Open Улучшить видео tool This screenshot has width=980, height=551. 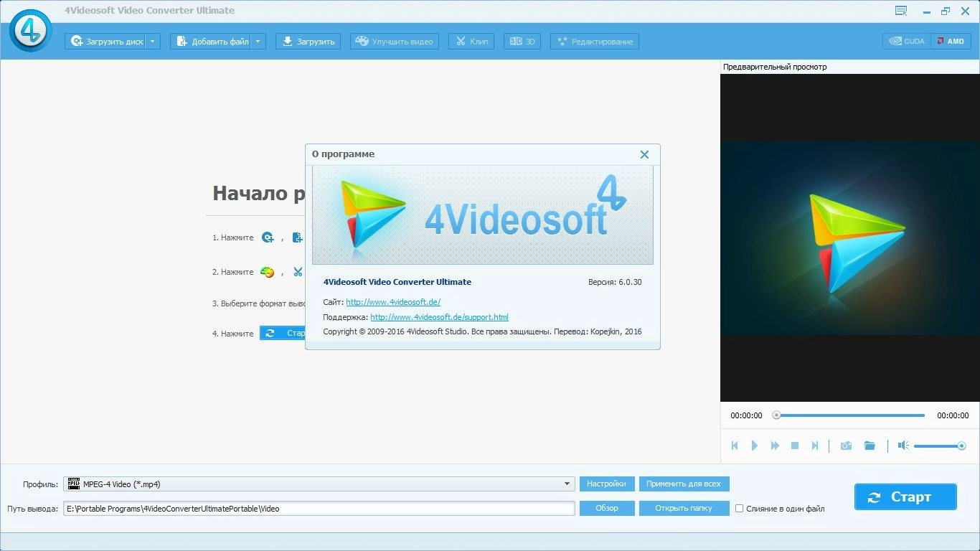point(394,42)
